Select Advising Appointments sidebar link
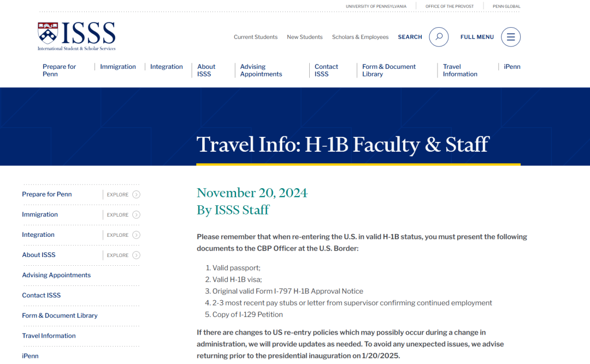 [x=56, y=275]
